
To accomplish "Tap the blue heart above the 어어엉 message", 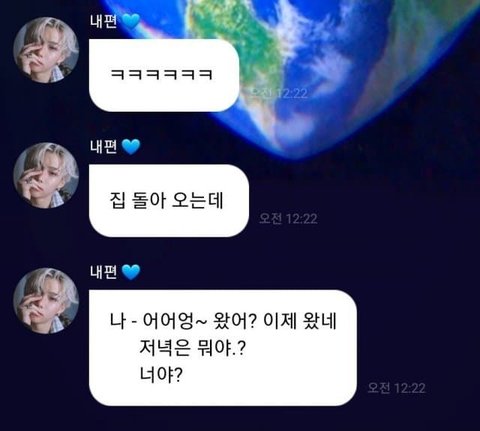I will (131, 272).
